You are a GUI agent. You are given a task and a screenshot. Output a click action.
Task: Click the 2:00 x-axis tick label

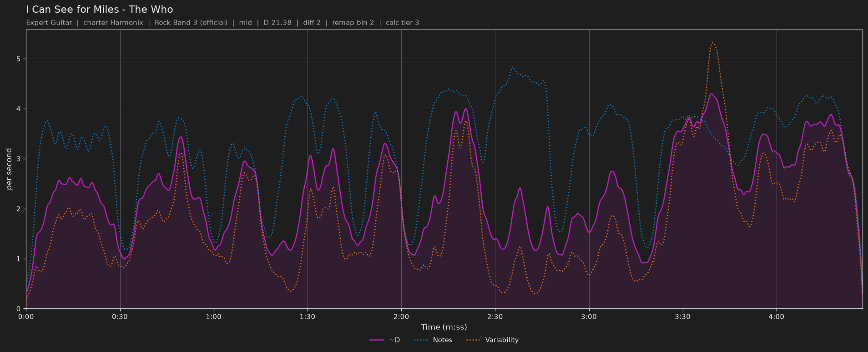pos(401,317)
